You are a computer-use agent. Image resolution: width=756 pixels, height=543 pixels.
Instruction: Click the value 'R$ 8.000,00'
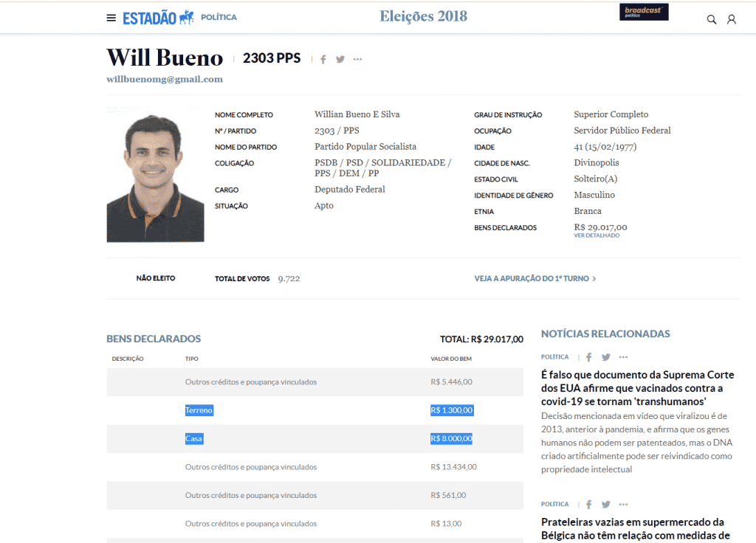click(x=451, y=439)
